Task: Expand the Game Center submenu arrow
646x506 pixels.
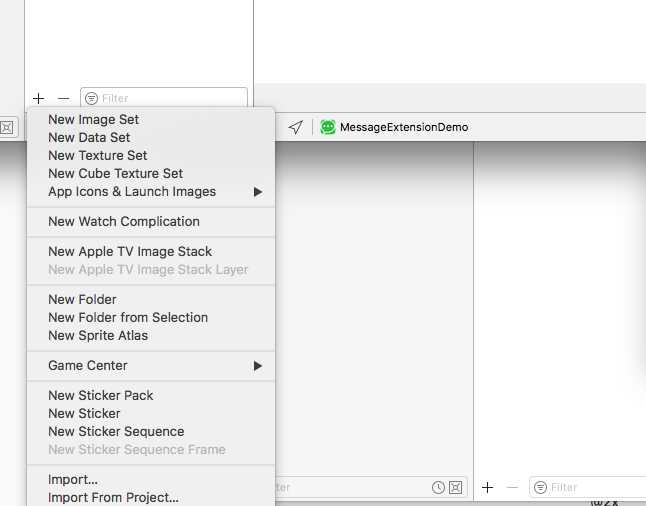Action: [258, 366]
